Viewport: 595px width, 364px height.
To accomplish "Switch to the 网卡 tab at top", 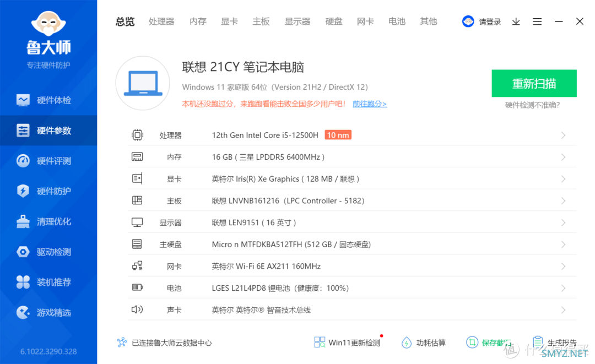I will 365,21.
